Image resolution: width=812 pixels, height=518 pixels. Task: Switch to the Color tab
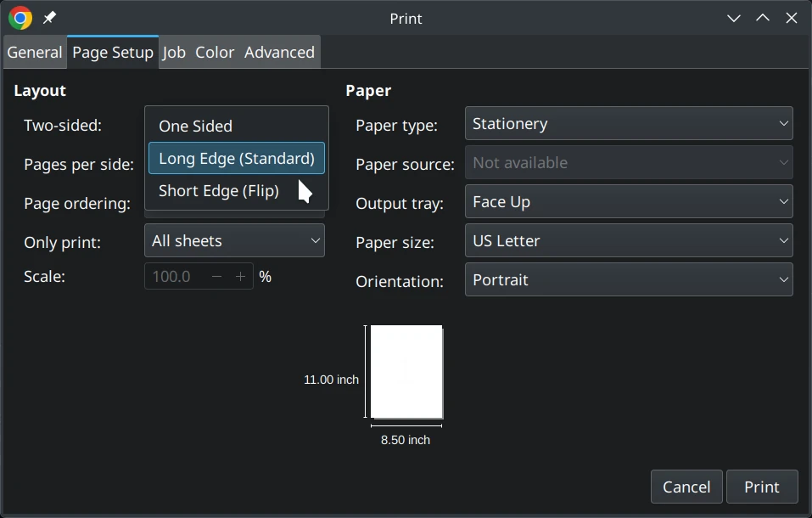[x=215, y=52]
